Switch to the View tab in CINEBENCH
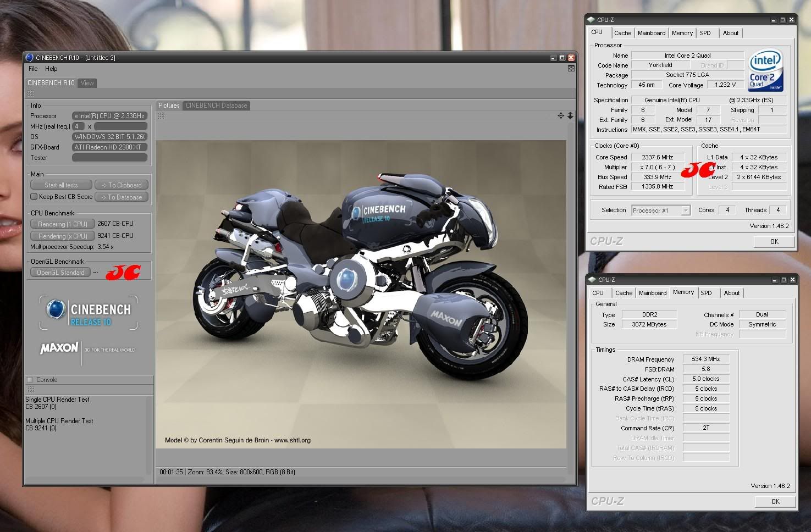 [87, 83]
